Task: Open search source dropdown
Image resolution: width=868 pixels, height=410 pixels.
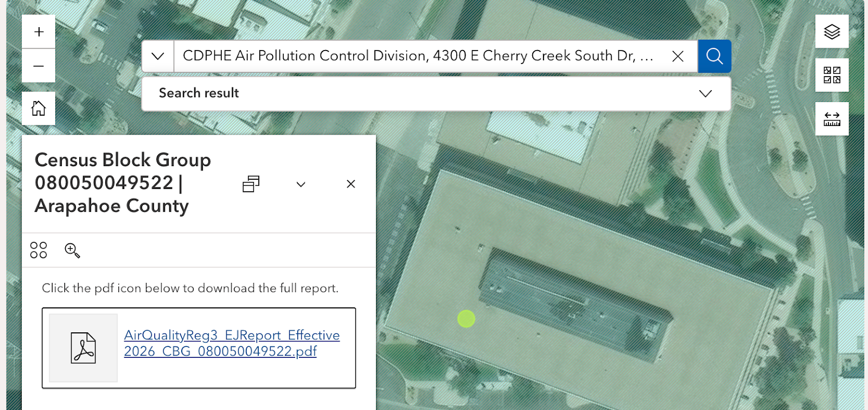Action: pos(158,56)
